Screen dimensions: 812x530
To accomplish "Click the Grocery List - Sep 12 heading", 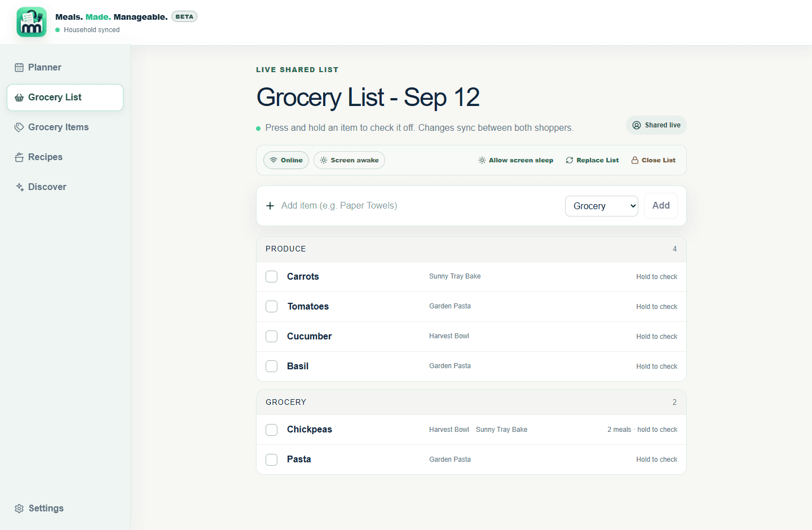I will click(368, 98).
